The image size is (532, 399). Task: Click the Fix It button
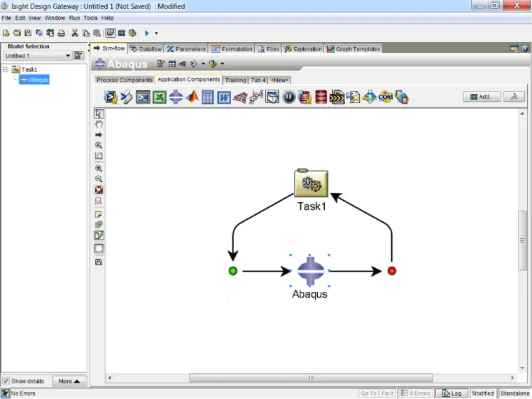(x=388, y=393)
